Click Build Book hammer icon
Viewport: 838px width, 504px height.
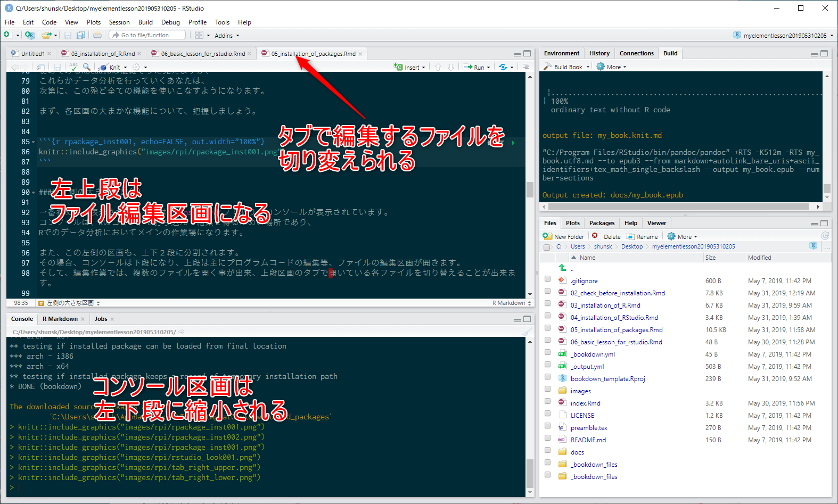coord(547,67)
